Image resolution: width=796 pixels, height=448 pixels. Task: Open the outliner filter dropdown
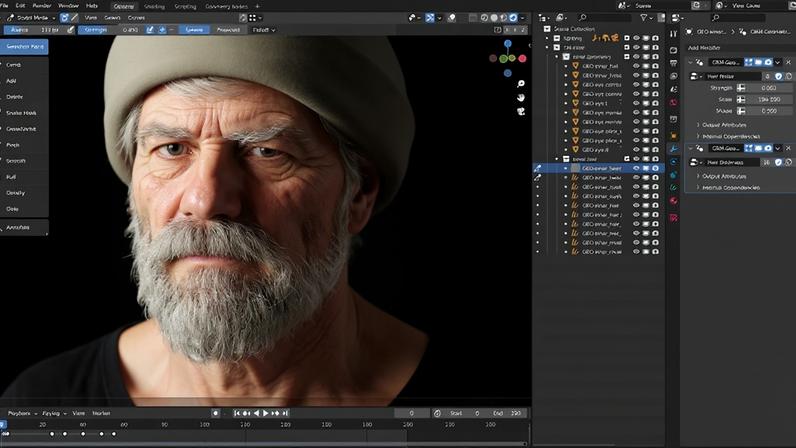pyautogui.click(x=646, y=18)
